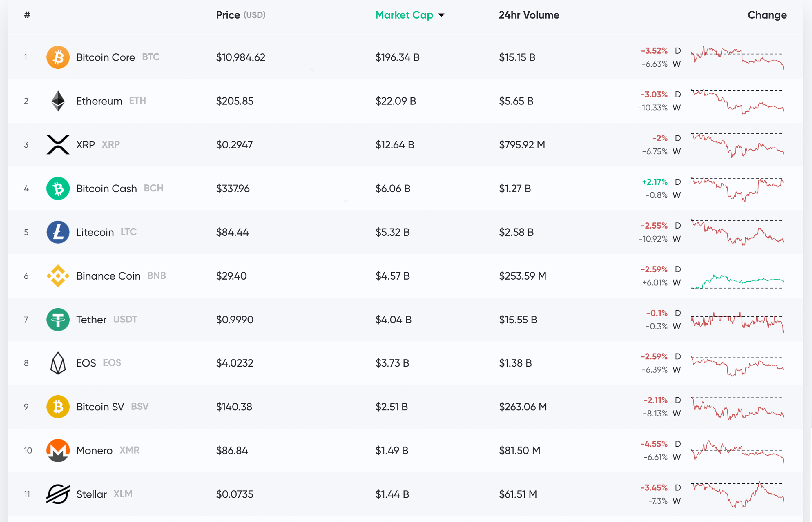
Task: Select the $12.64 B market cap
Action: pyautogui.click(x=395, y=145)
